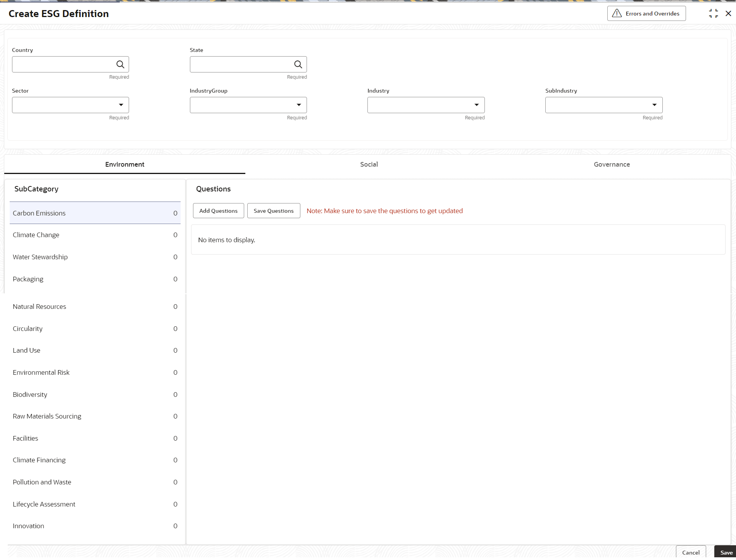Select Land Use subcategory
This screenshot has width=736, height=560.
(x=95, y=350)
